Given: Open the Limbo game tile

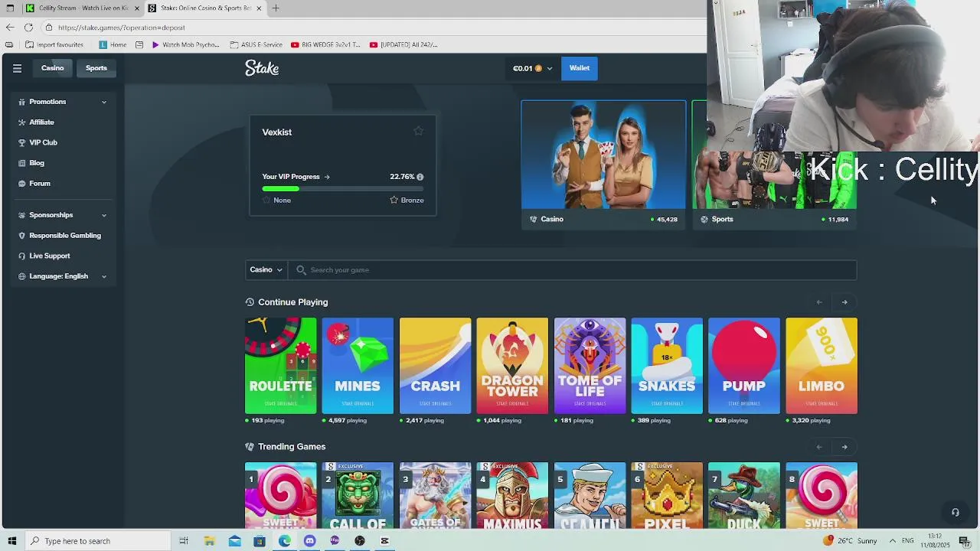Looking at the screenshot, I should [x=822, y=366].
